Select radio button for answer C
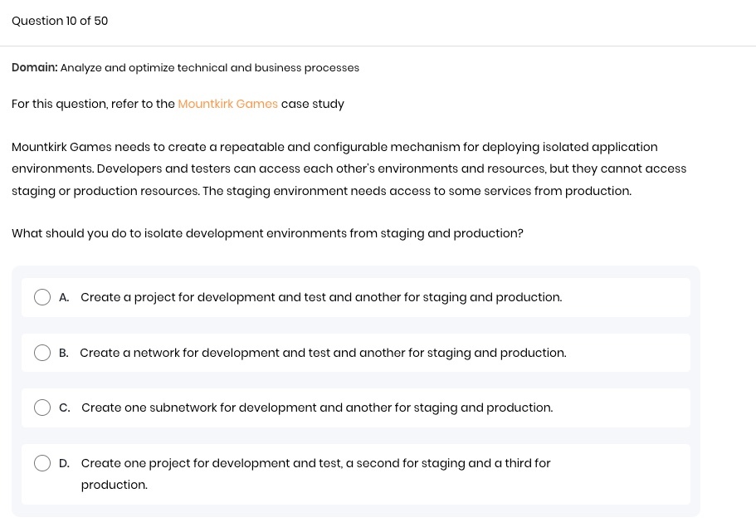Viewport: 756px width, 532px height. (x=42, y=408)
